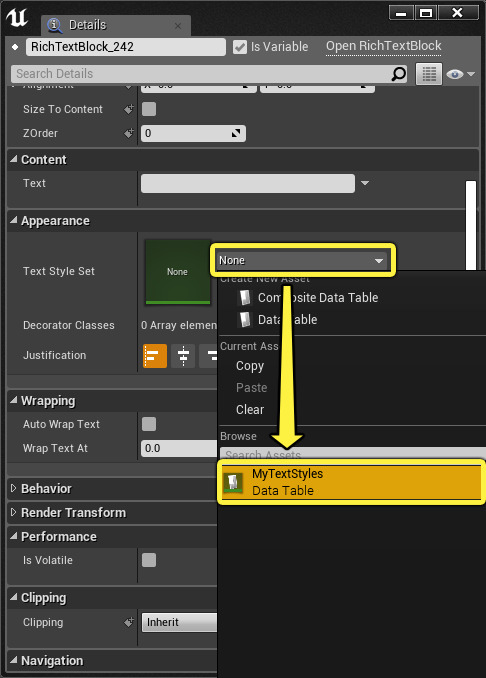The image size is (486, 678).
Task: Open the Text field binding dropdown arrow
Action: pos(365,183)
